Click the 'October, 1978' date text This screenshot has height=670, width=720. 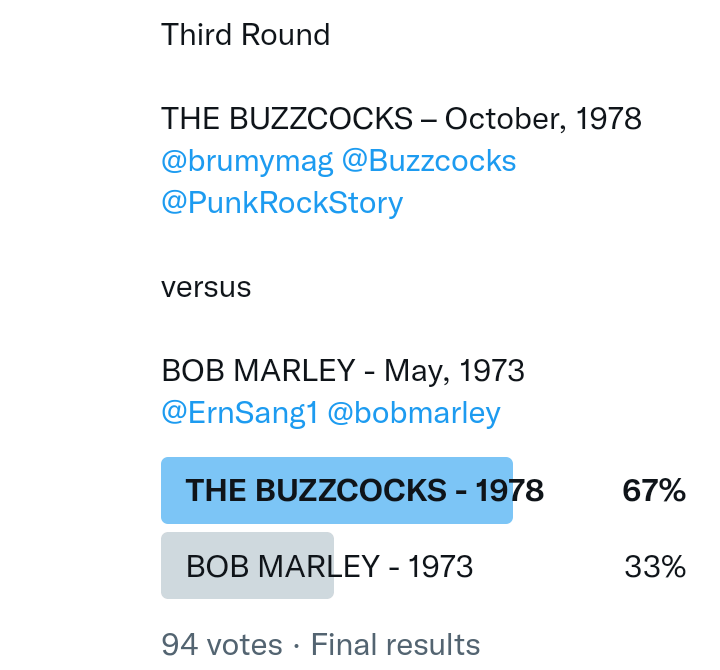(x=543, y=119)
